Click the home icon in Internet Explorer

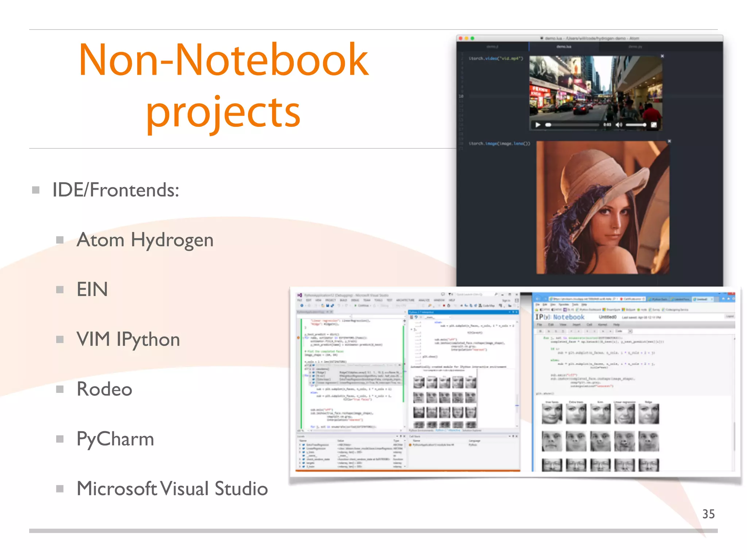[x=723, y=299]
